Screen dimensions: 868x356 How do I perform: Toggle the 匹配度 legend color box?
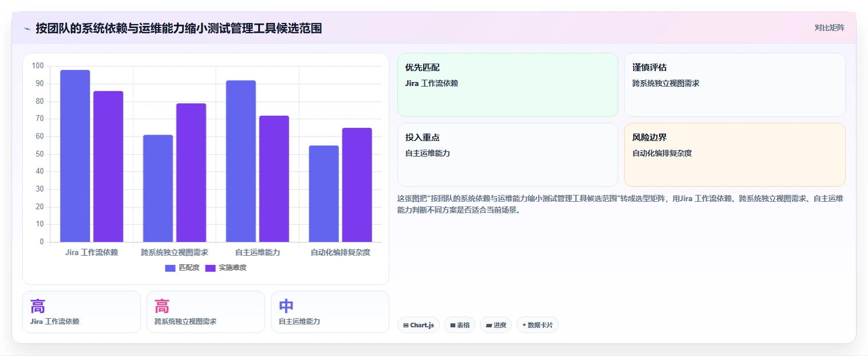(x=171, y=268)
